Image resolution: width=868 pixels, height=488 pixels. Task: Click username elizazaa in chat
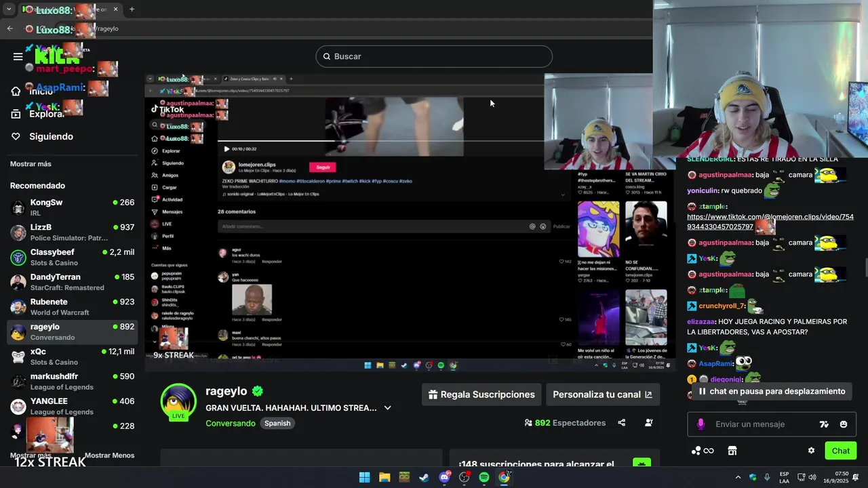tap(701, 322)
